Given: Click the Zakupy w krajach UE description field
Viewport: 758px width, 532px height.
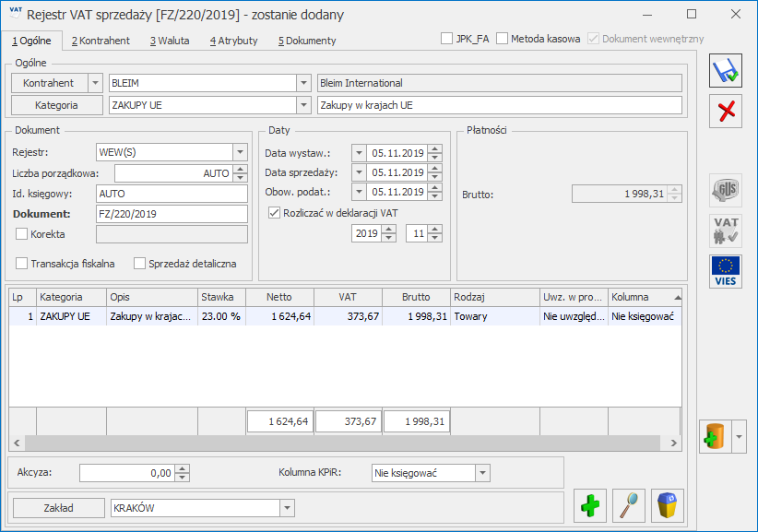Looking at the screenshot, I should click(500, 105).
